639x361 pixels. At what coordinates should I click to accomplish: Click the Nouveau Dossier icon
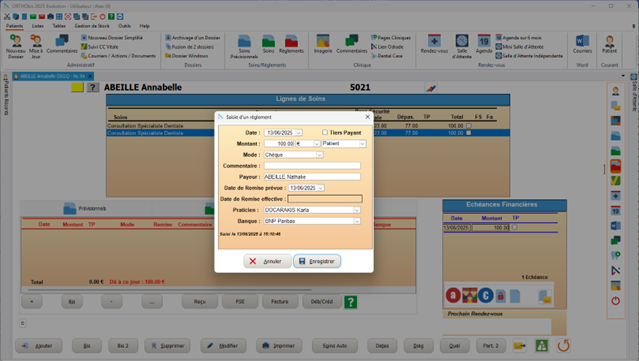click(x=15, y=46)
